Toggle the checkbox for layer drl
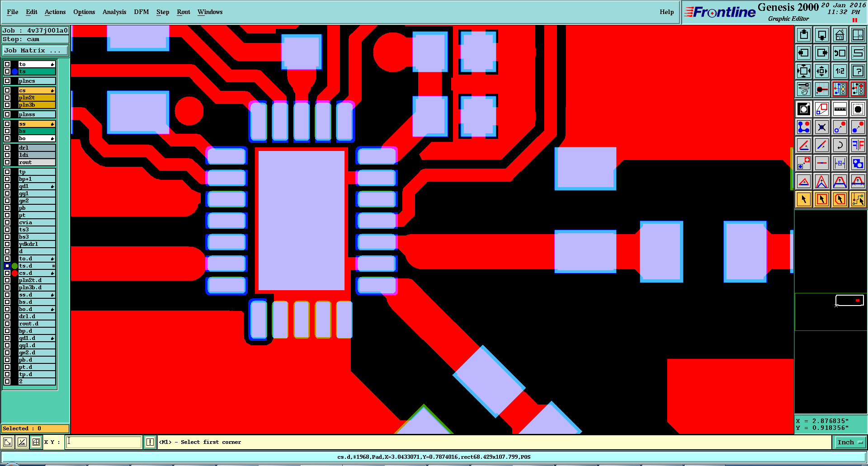This screenshot has width=868, height=466. [x=7, y=148]
